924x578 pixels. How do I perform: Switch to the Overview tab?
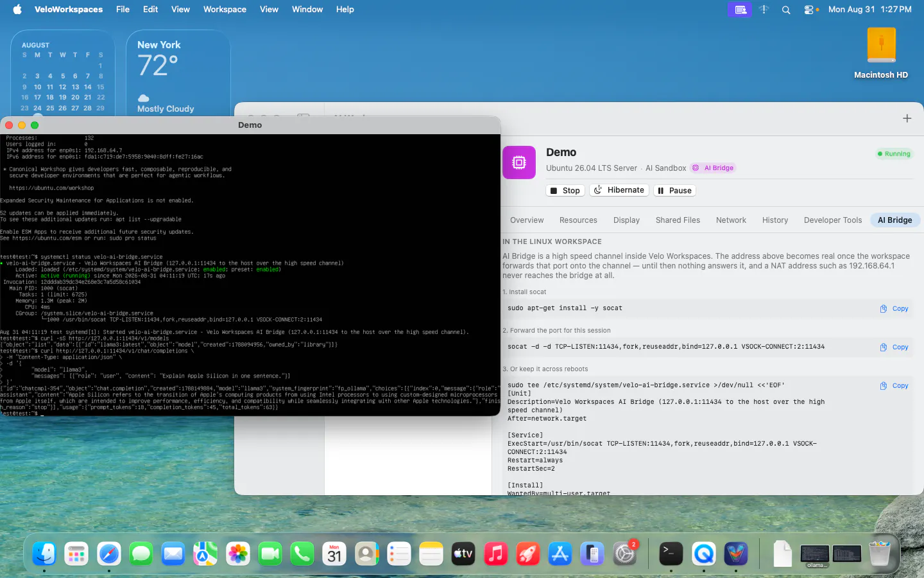(x=527, y=220)
